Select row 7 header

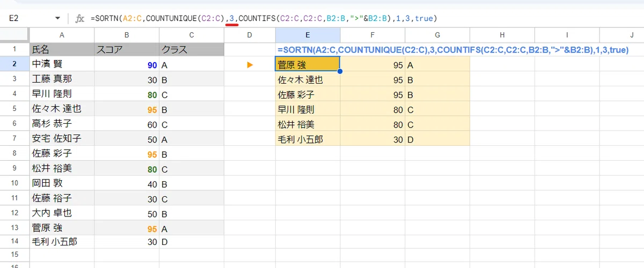coord(14,138)
